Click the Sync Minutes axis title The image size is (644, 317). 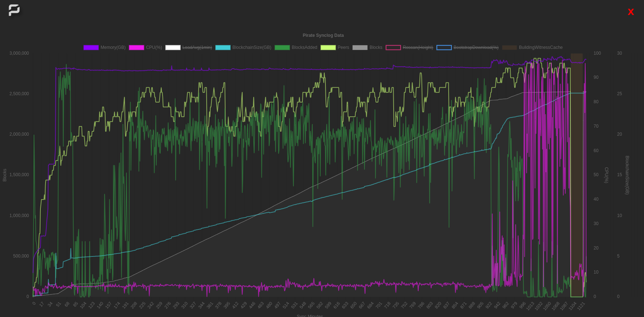[310, 316]
